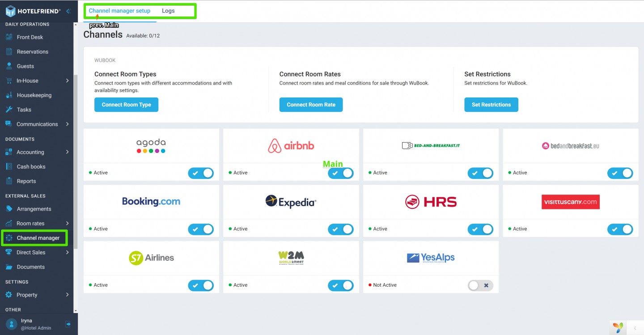Click the S7 Airlines logo card

(x=151, y=258)
